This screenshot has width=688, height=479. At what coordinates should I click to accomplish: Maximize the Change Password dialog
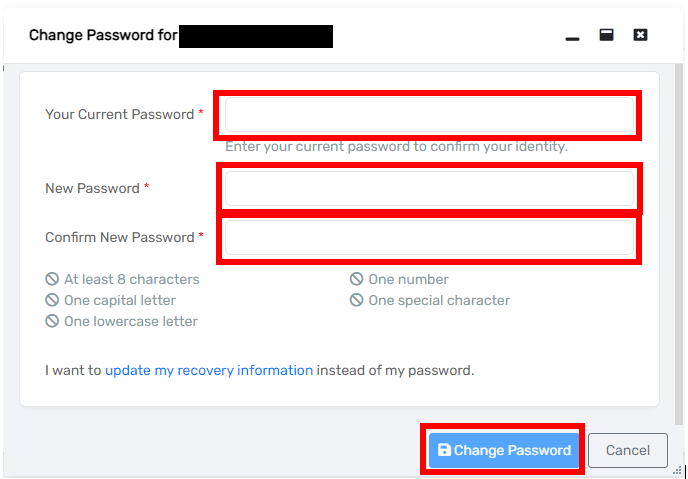pyautogui.click(x=606, y=35)
